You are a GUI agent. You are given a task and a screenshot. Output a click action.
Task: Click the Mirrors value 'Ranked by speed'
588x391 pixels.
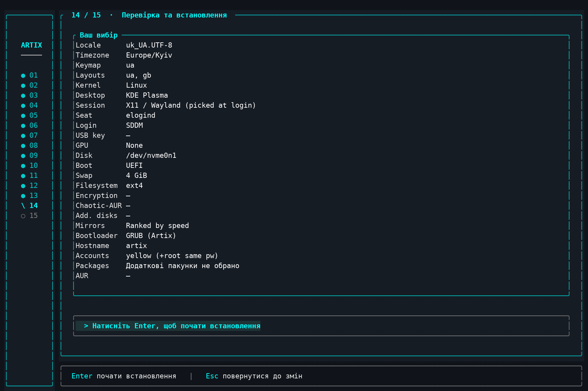[157, 226]
